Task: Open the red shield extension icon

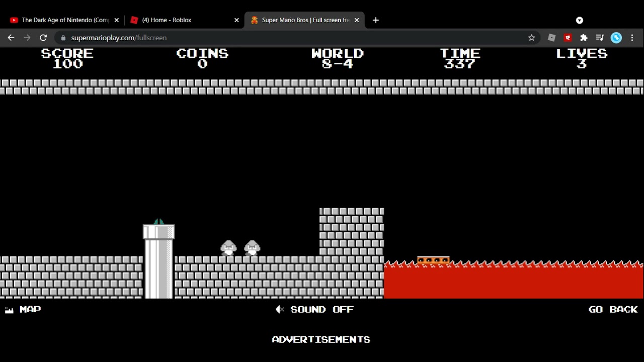Action: (x=568, y=38)
